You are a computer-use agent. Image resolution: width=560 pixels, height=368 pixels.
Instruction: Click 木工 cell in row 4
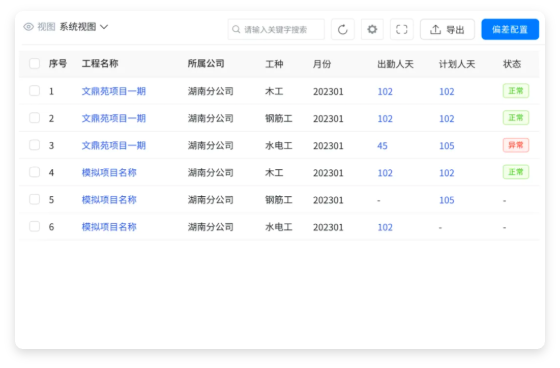click(x=274, y=173)
